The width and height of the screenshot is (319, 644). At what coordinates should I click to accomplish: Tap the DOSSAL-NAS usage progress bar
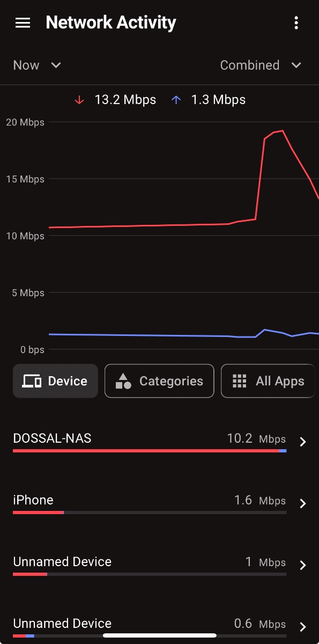pyautogui.click(x=150, y=451)
